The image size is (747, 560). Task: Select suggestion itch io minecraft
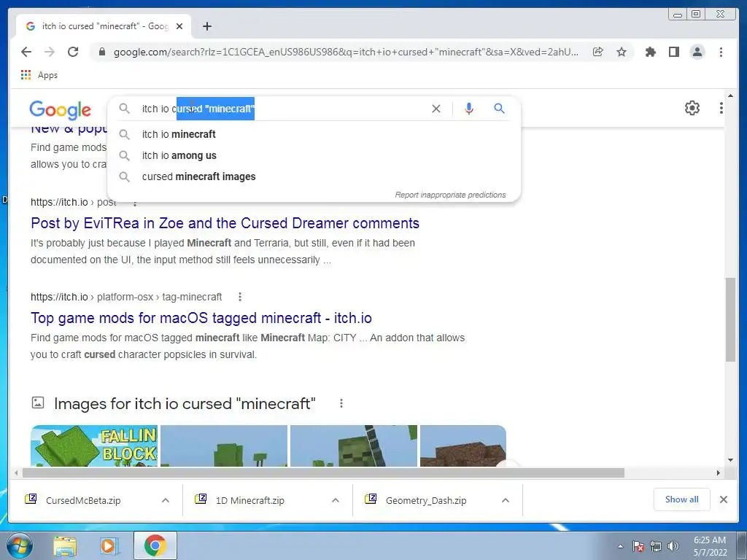(314, 134)
